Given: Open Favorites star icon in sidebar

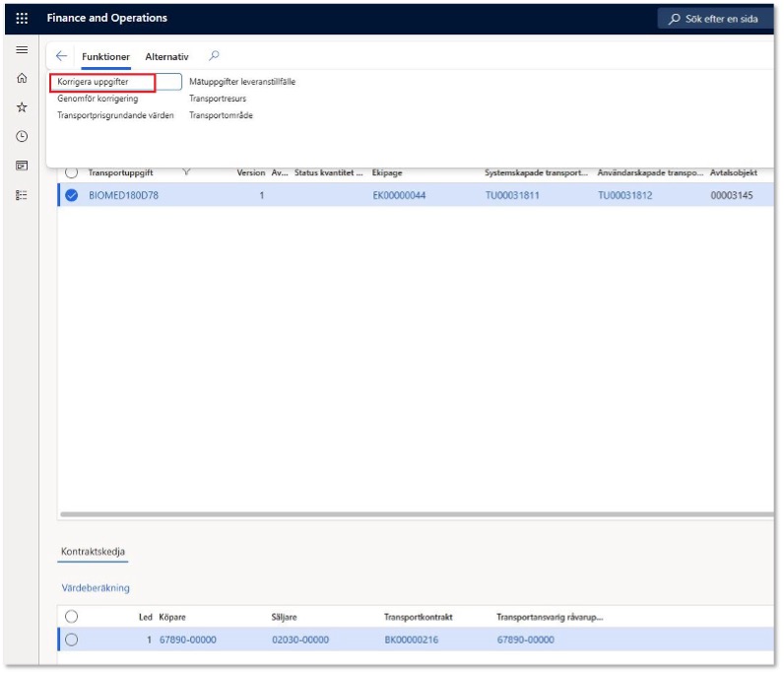Looking at the screenshot, I should (x=22, y=107).
